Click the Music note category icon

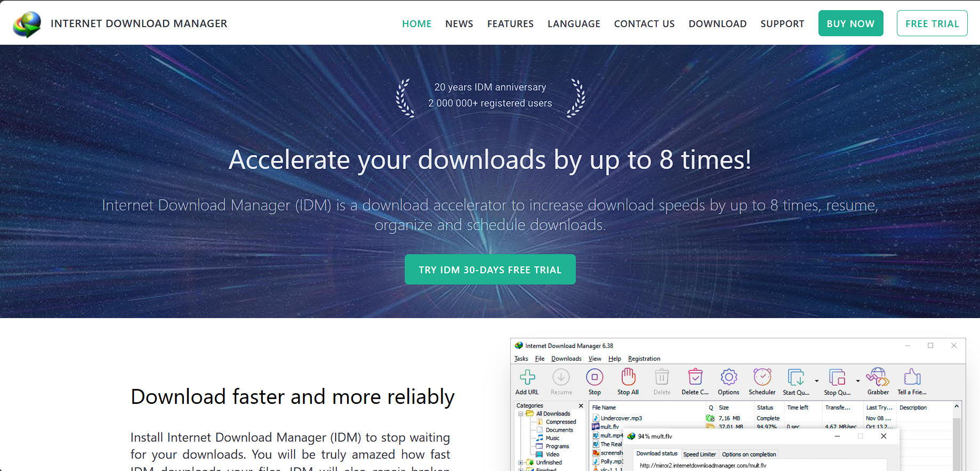click(540, 438)
